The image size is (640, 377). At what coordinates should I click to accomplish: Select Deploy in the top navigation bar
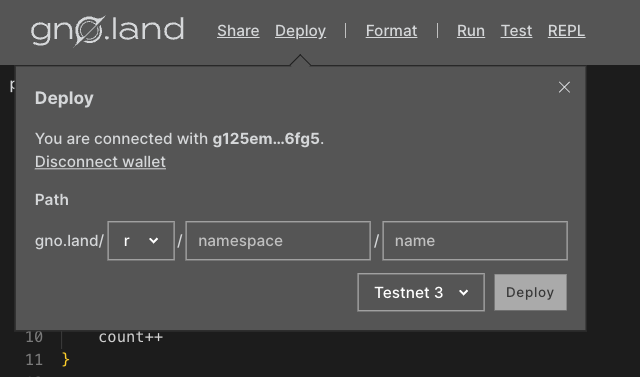click(x=300, y=31)
